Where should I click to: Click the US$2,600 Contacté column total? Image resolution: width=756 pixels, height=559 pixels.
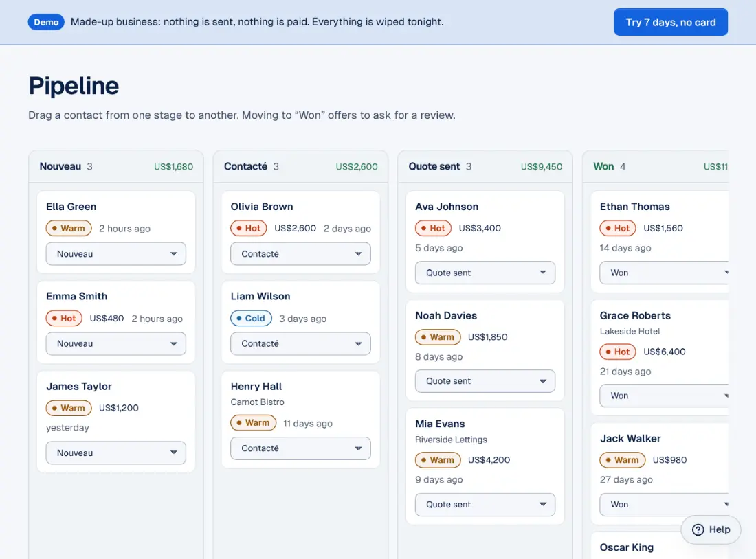coord(357,167)
